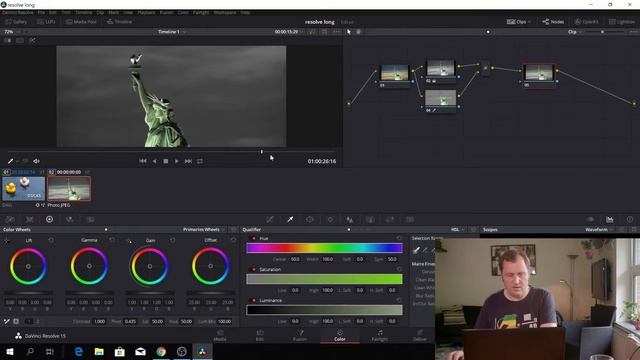Select the Qualifier eyedropper palette
The height and width of the screenshot is (360, 640).
290,220
